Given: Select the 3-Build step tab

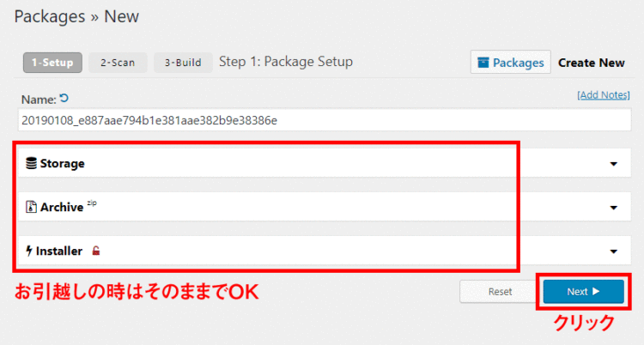Looking at the screenshot, I should point(183,63).
